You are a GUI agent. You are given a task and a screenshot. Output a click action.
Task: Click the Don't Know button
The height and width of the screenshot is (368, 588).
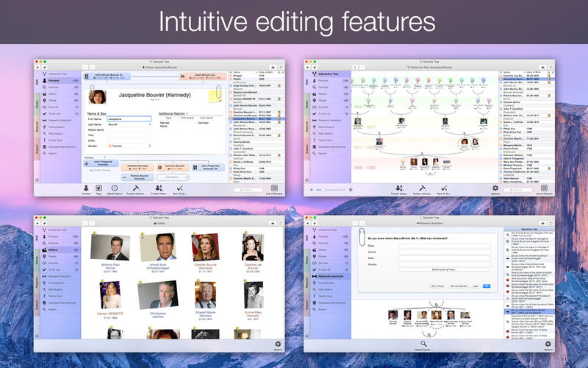click(x=437, y=286)
